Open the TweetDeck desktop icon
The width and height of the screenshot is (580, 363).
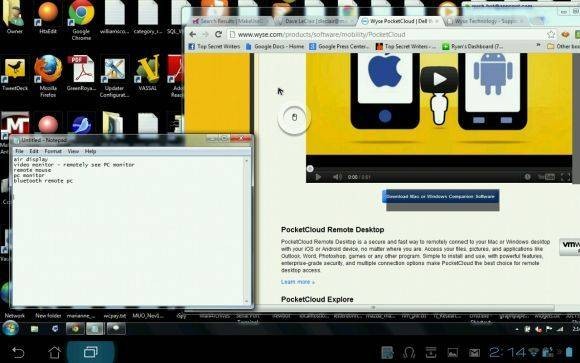click(x=14, y=74)
